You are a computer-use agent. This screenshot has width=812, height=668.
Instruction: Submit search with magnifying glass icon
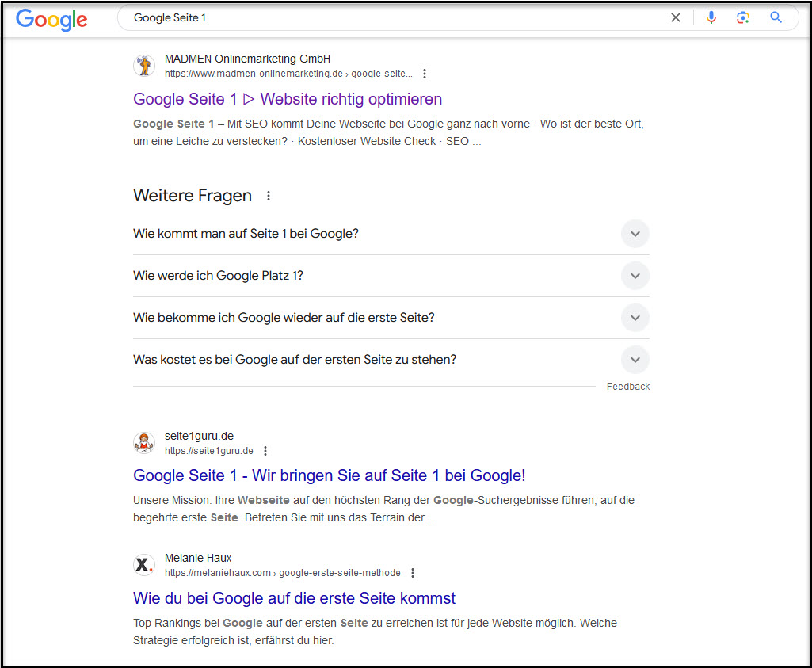(776, 17)
